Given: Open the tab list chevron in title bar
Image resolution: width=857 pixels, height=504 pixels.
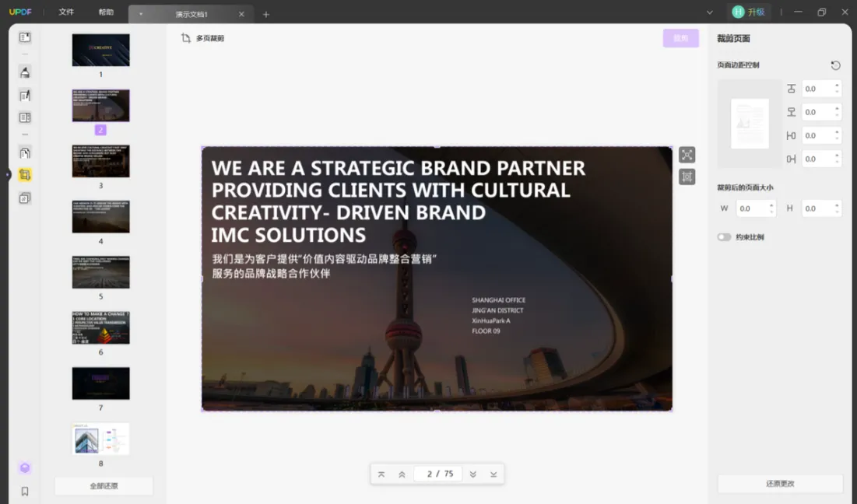Looking at the screenshot, I should 709,12.
